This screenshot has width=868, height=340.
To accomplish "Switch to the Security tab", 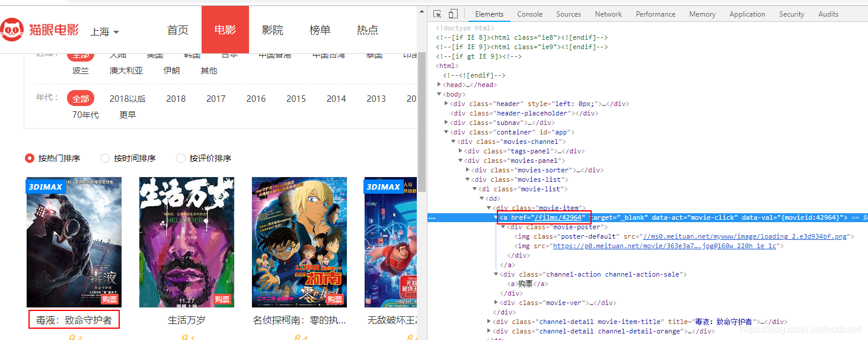I will pyautogui.click(x=792, y=14).
